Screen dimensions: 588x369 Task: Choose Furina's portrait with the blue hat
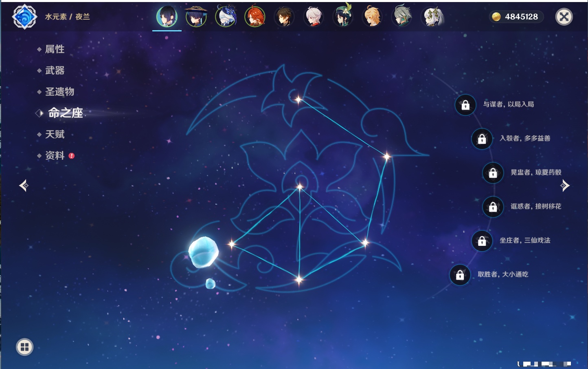[226, 17]
